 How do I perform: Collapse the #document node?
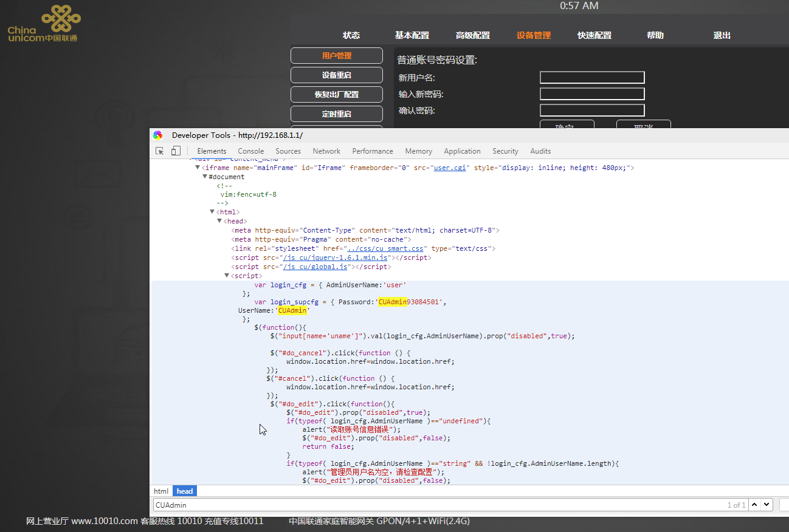(205, 177)
